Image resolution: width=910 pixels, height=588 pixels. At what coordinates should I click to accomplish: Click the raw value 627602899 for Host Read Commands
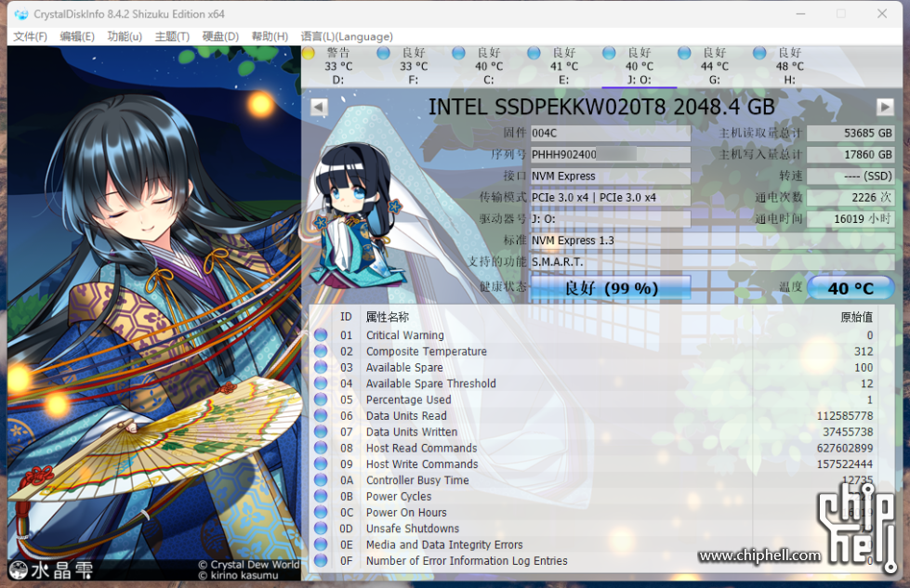point(844,448)
